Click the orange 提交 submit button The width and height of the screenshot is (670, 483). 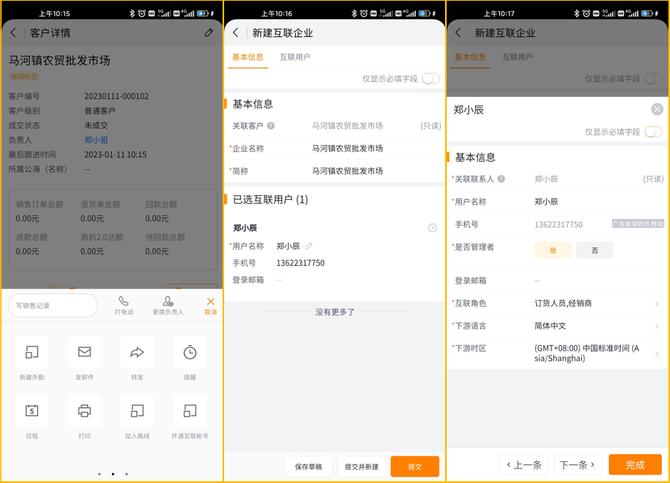pyautogui.click(x=414, y=466)
